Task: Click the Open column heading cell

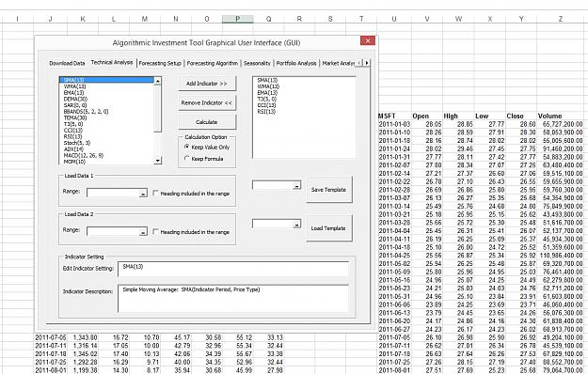Action: tap(427, 117)
